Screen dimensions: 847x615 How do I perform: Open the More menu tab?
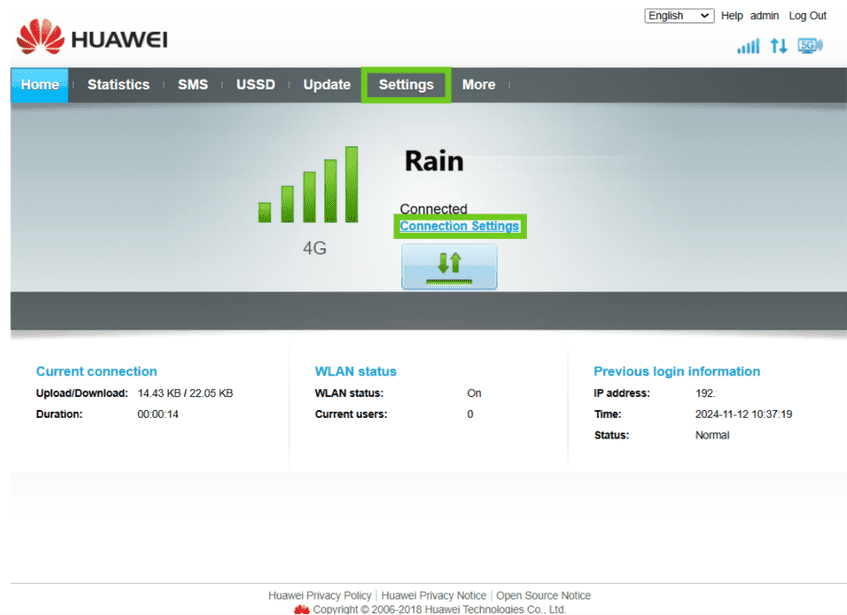coord(478,85)
